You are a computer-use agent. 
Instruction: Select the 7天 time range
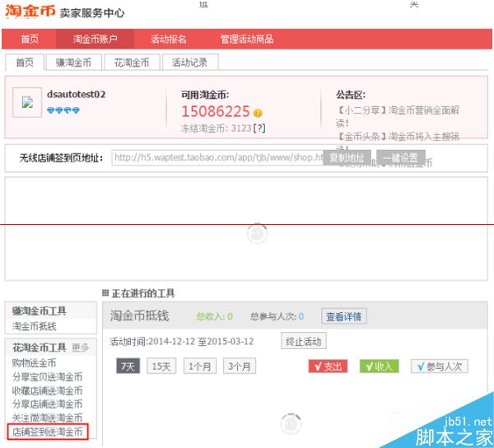tap(128, 366)
